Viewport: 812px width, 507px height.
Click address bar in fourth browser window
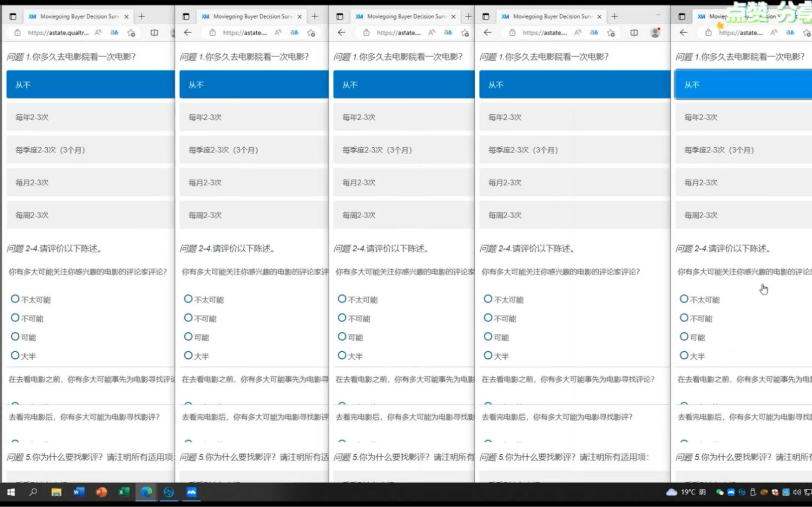point(544,32)
